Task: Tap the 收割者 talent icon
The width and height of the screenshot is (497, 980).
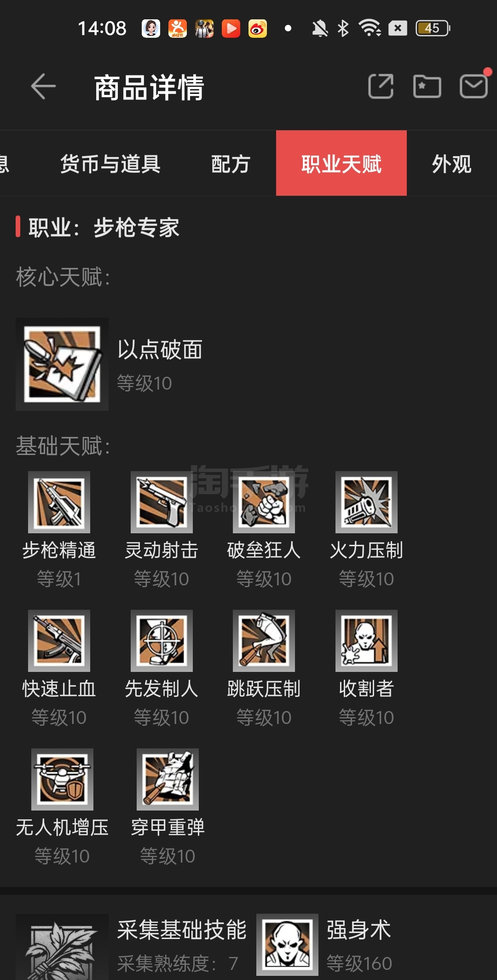Action: point(366,641)
